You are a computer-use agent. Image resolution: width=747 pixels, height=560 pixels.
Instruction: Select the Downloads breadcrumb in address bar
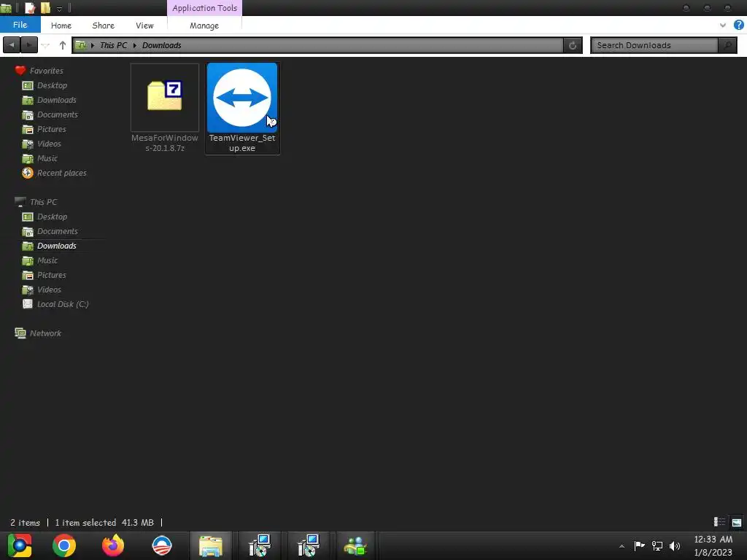point(161,45)
